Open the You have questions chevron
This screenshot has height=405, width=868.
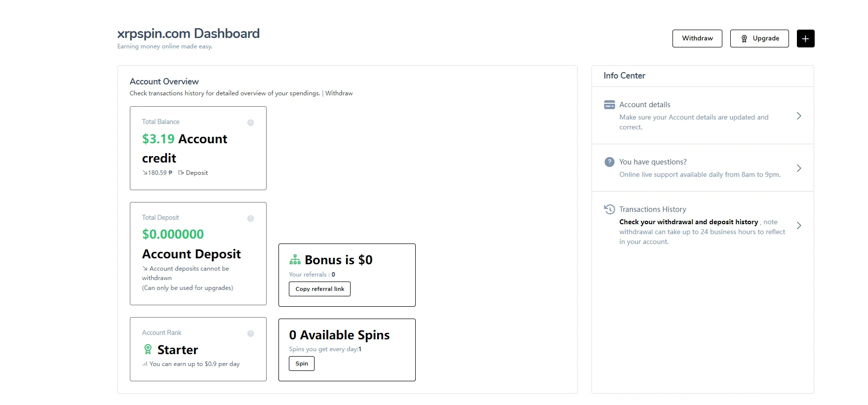[799, 168]
